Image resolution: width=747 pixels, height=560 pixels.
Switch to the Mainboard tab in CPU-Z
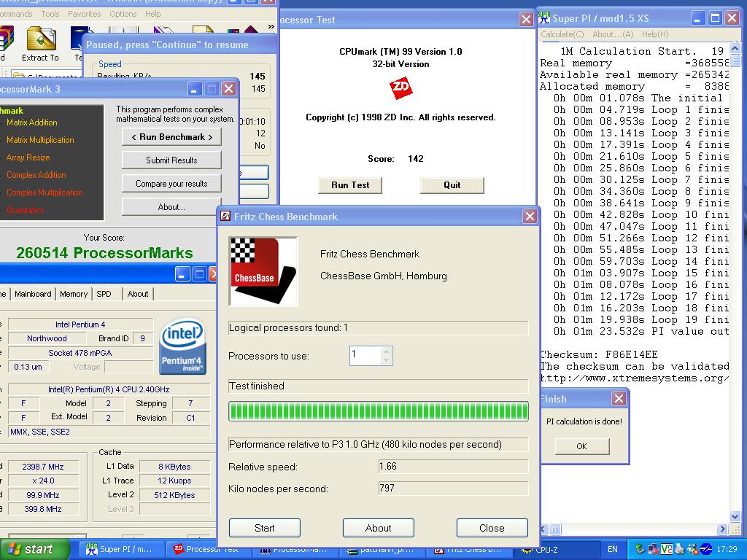33,294
